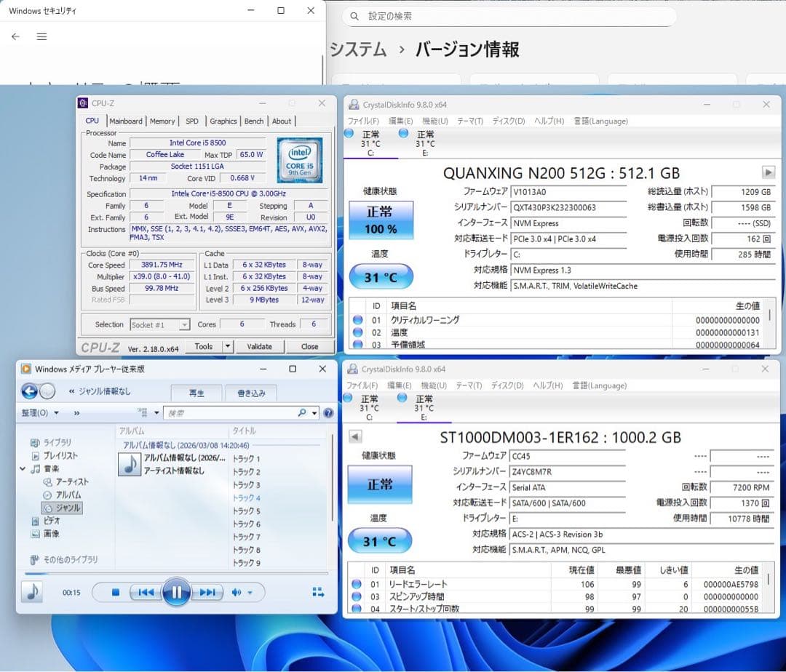Open 書き込み tab in Media Player

coord(251,393)
